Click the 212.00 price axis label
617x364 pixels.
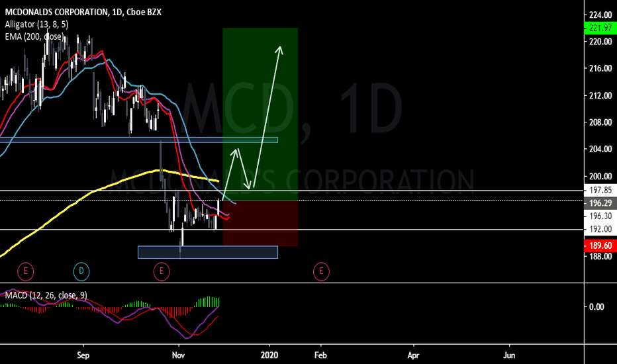[600, 95]
